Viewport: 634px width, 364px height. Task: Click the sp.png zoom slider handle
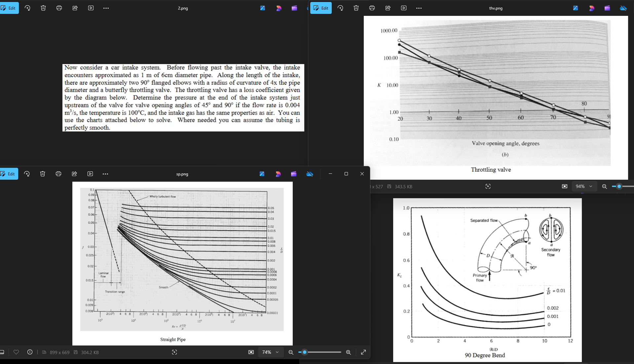coord(305,352)
